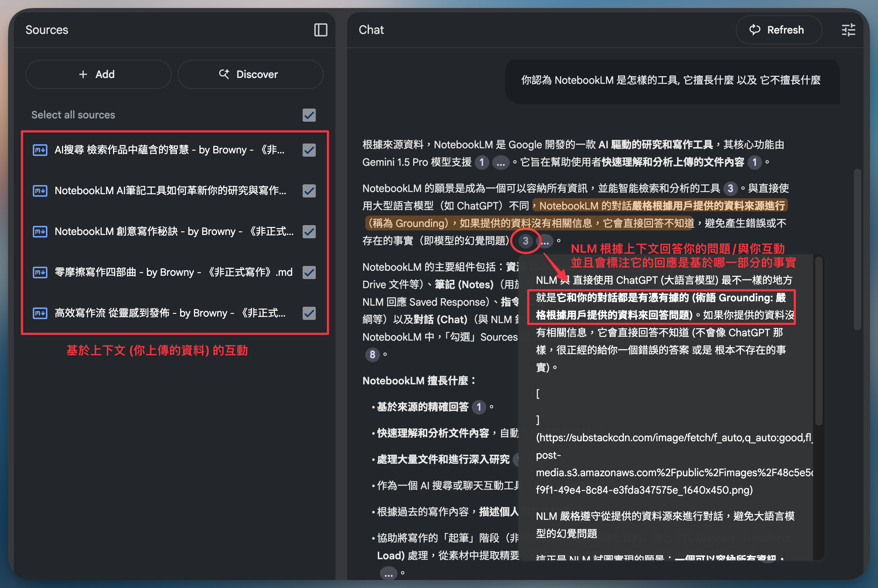Click the Add source button
The width and height of the screenshot is (878, 588).
pos(98,74)
